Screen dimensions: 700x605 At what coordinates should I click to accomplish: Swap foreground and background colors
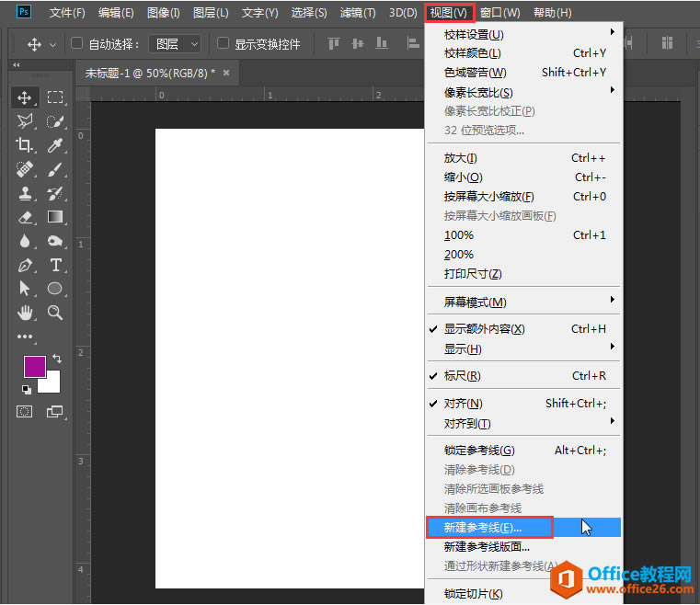tap(57, 359)
